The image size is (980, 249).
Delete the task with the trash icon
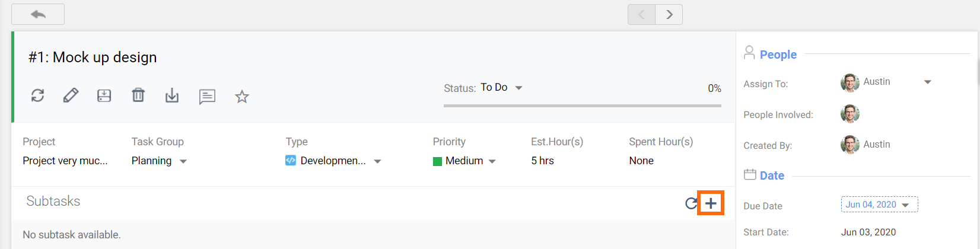tap(138, 95)
